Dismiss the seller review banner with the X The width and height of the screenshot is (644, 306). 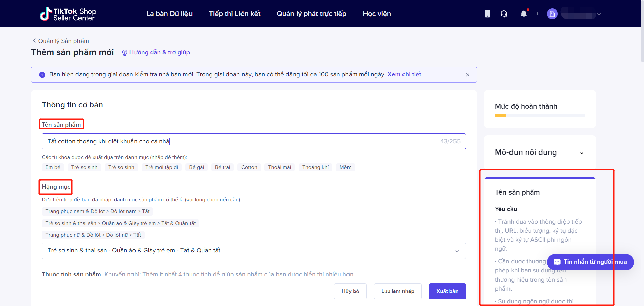467,75
